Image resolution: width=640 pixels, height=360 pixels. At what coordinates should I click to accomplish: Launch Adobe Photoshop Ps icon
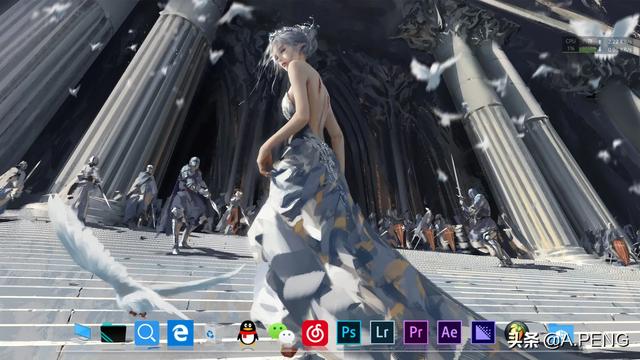349,332
